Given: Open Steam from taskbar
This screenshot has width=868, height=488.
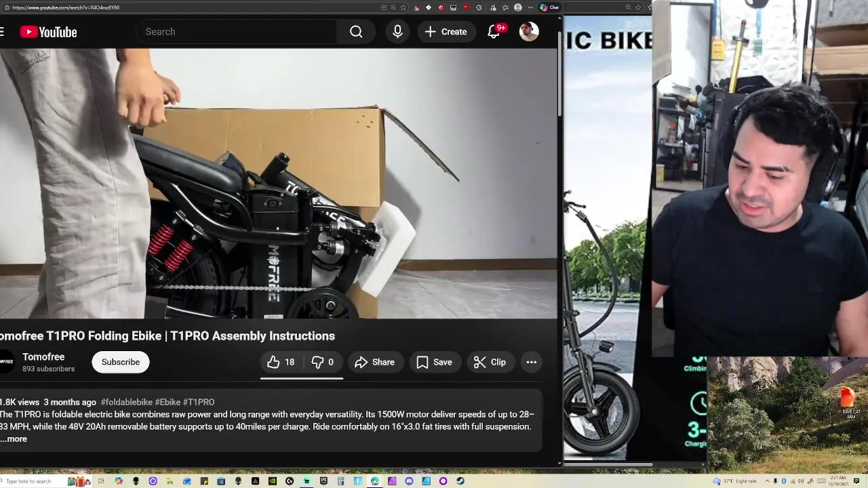Looking at the screenshot, I should 460,481.
